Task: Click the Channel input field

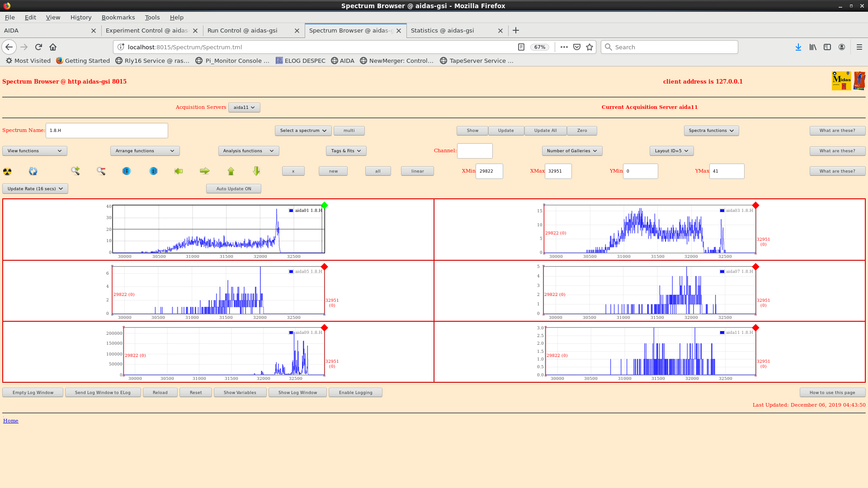Action: coord(475,151)
